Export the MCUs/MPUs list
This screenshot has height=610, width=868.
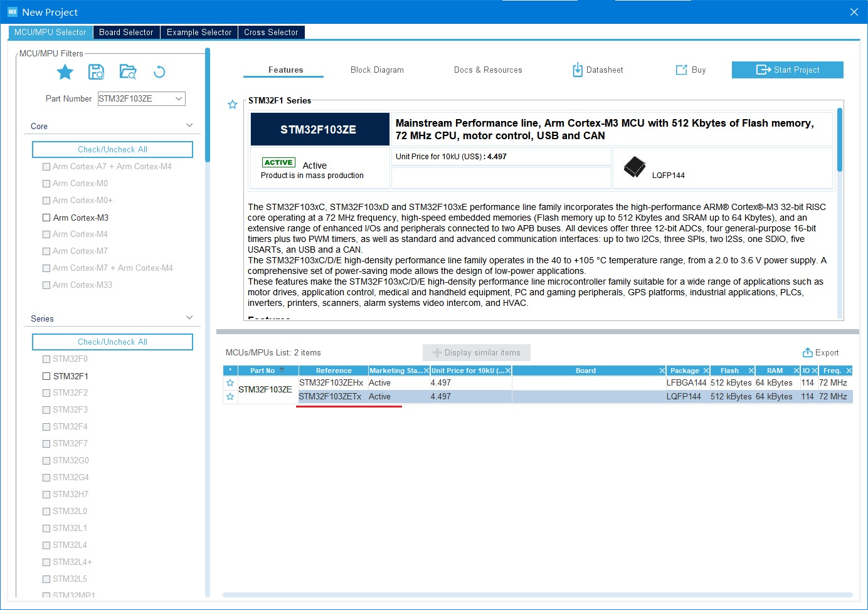coord(820,352)
